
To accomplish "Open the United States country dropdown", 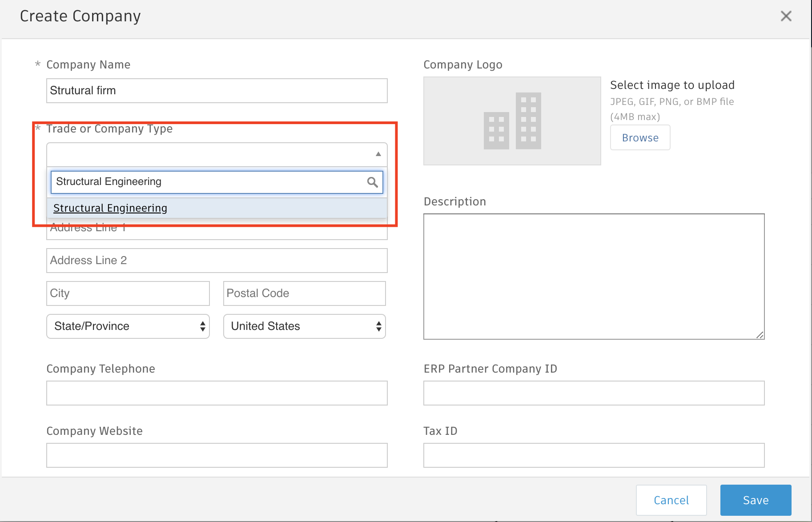I will pyautogui.click(x=304, y=326).
